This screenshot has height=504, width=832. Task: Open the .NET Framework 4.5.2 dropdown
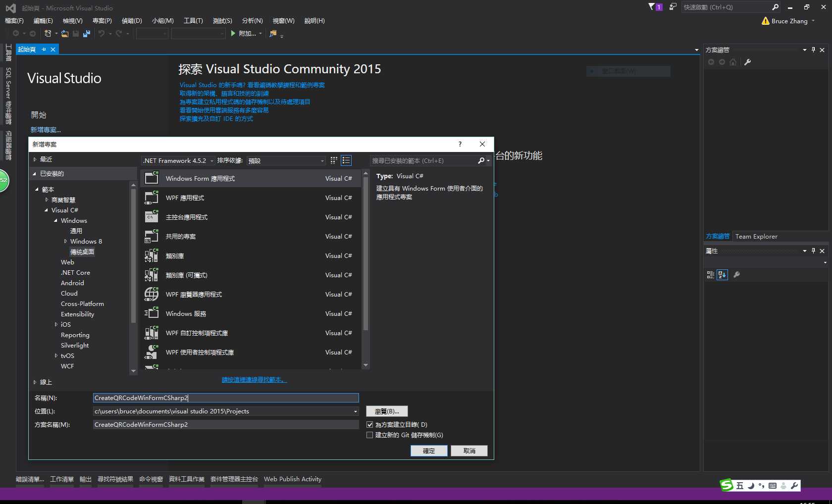[178, 160]
